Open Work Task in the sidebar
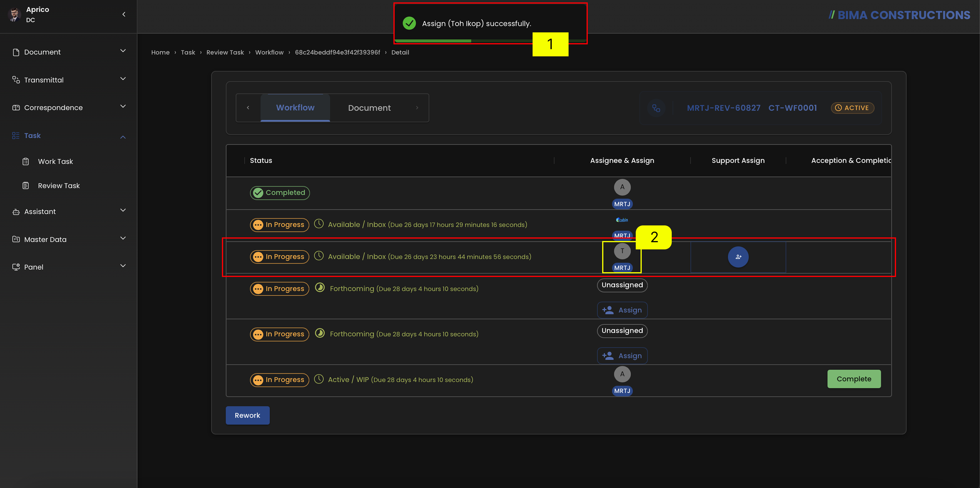 click(55, 161)
